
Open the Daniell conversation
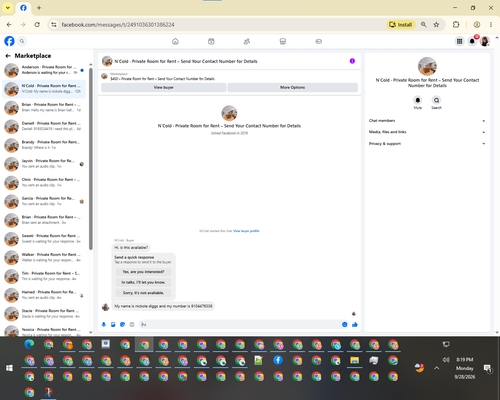click(x=44, y=126)
